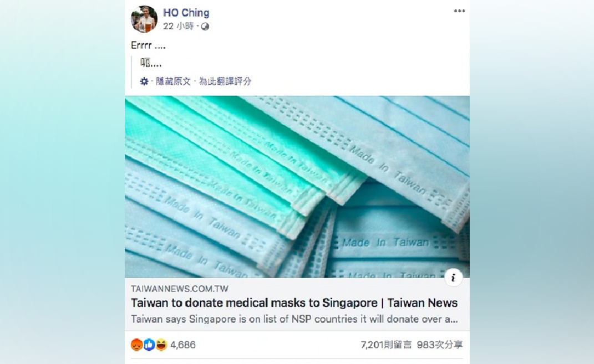Click HO Ching's profile picture
Viewport: 594px width, 364px height.
[x=144, y=19]
